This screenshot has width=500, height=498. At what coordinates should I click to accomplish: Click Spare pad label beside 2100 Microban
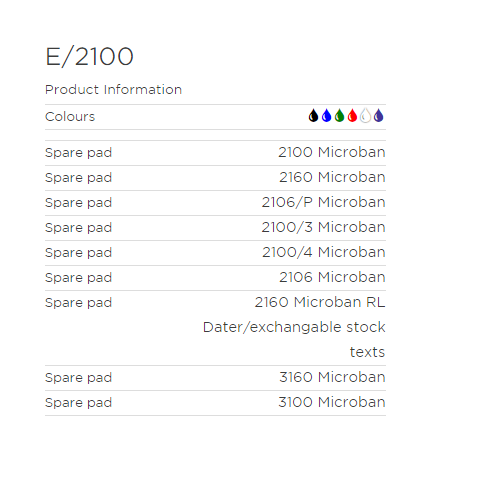point(78,153)
